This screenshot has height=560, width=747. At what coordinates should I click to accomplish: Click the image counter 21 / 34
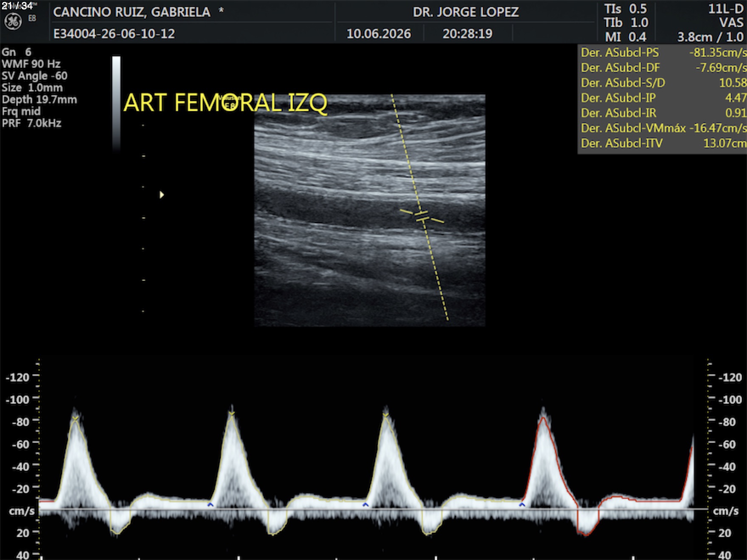click(17, 6)
